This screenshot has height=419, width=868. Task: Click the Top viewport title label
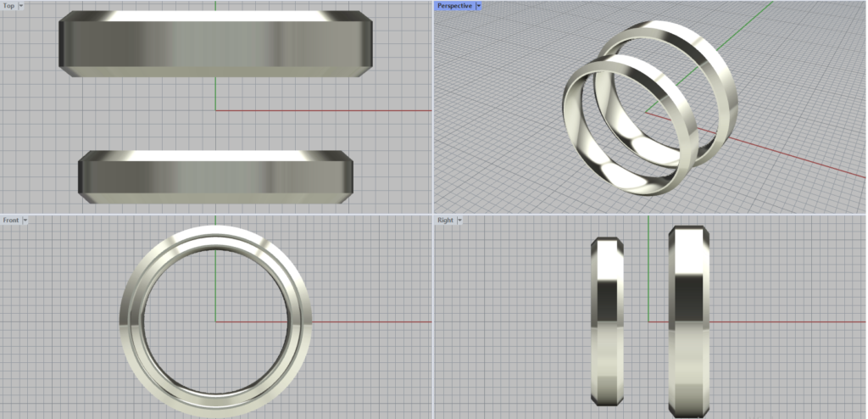8,6
